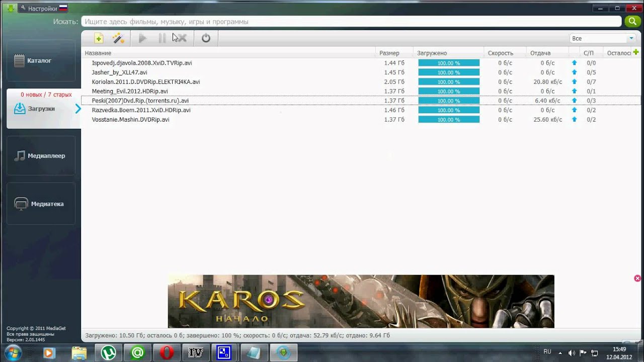This screenshot has width=644, height=362.
Task: Open the Медиатека section
Action: pos(41,204)
